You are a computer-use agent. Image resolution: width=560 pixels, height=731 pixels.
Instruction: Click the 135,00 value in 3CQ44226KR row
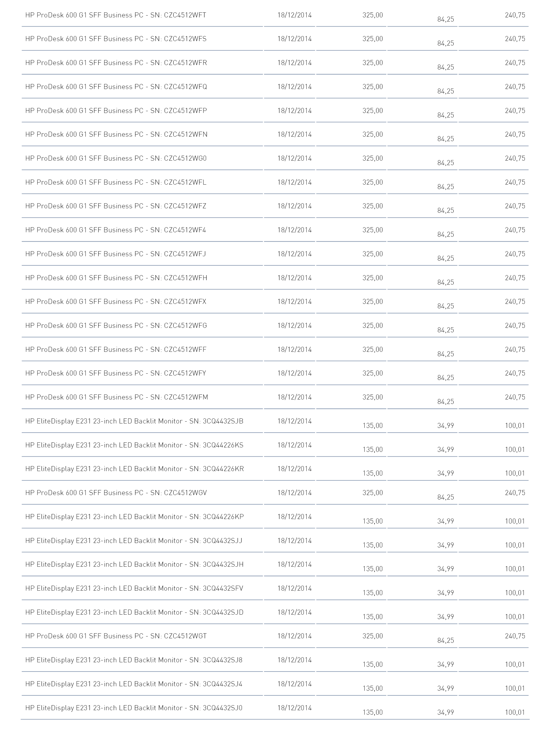click(x=373, y=473)
